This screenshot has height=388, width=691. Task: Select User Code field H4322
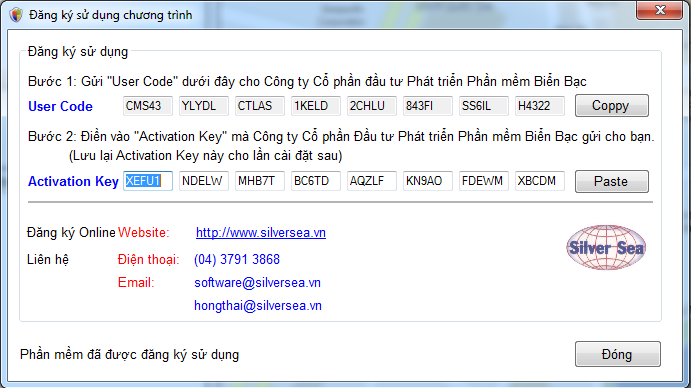(539, 106)
